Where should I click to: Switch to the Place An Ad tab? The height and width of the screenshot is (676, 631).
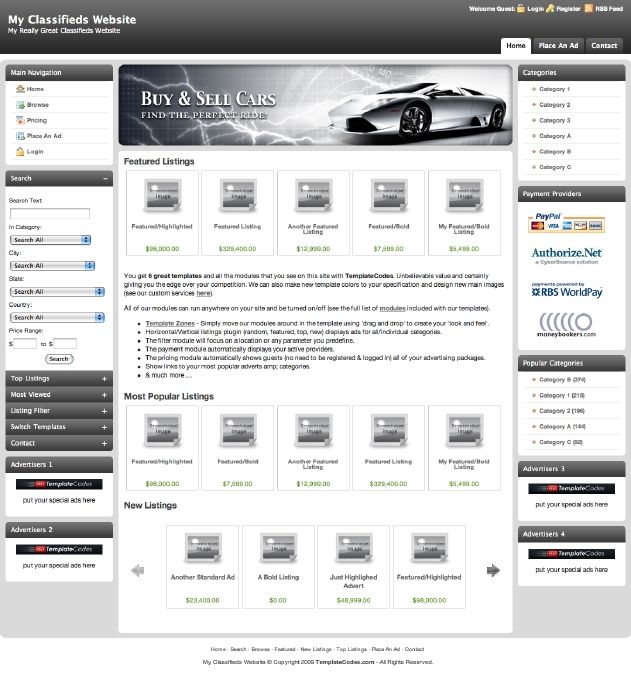(558, 45)
